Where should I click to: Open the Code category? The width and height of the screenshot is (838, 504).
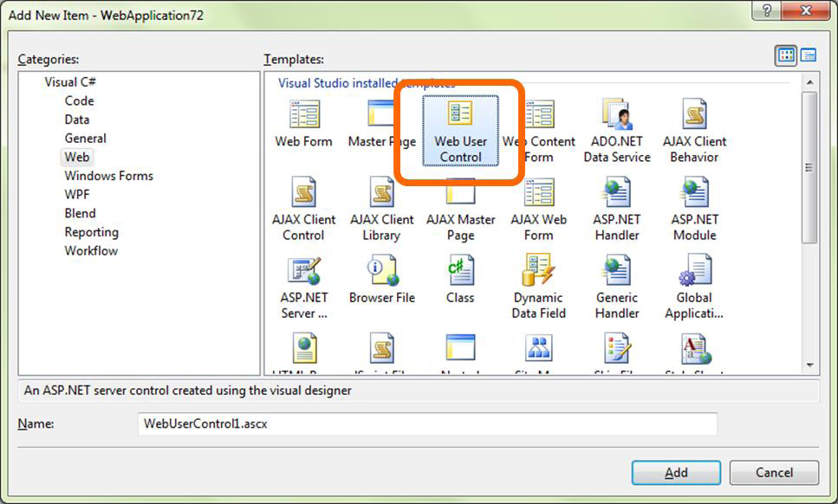tap(79, 101)
